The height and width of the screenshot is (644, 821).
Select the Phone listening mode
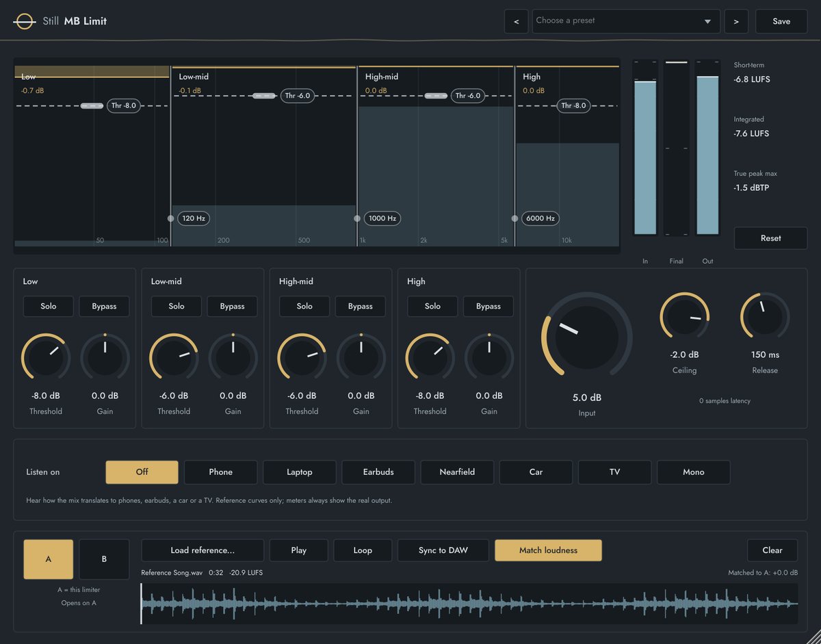click(220, 472)
